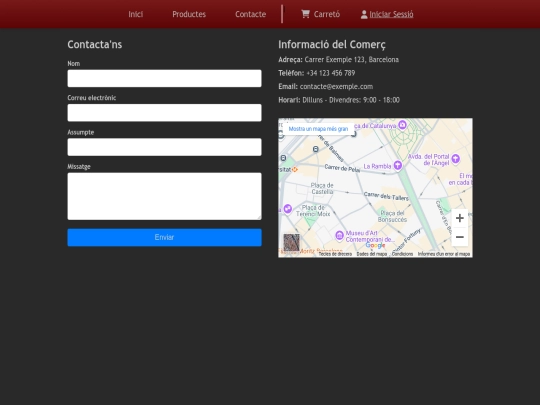Click the contacte@exemple.com email text
Image resolution: width=540 pixels, height=405 pixels.
336,86
